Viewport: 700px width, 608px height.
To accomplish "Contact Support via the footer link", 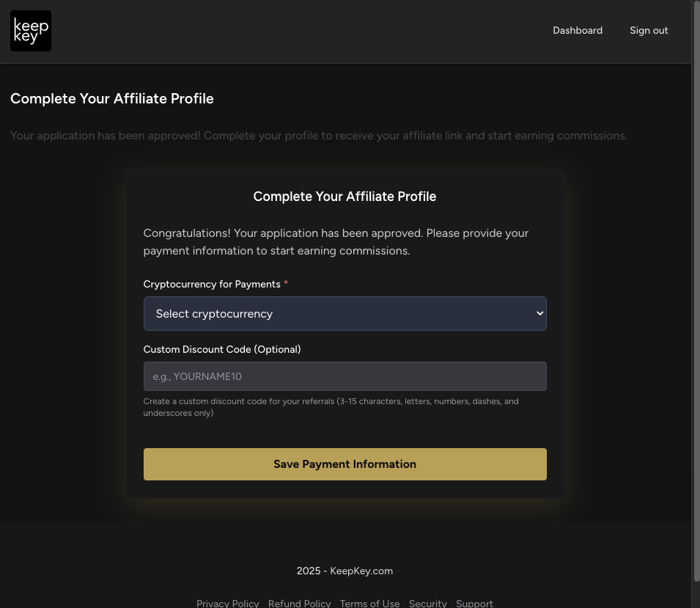I will click(474, 603).
